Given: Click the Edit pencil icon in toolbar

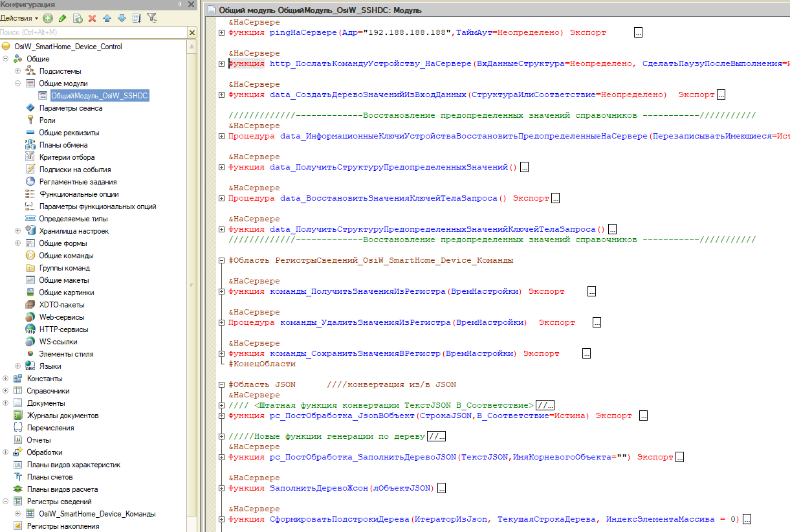Looking at the screenshot, I should (x=62, y=18).
